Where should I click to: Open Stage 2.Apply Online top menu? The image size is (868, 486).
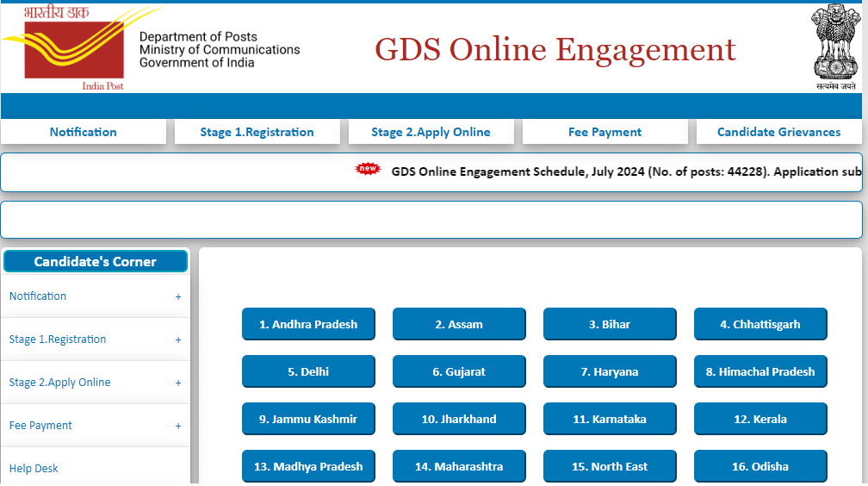tap(431, 132)
